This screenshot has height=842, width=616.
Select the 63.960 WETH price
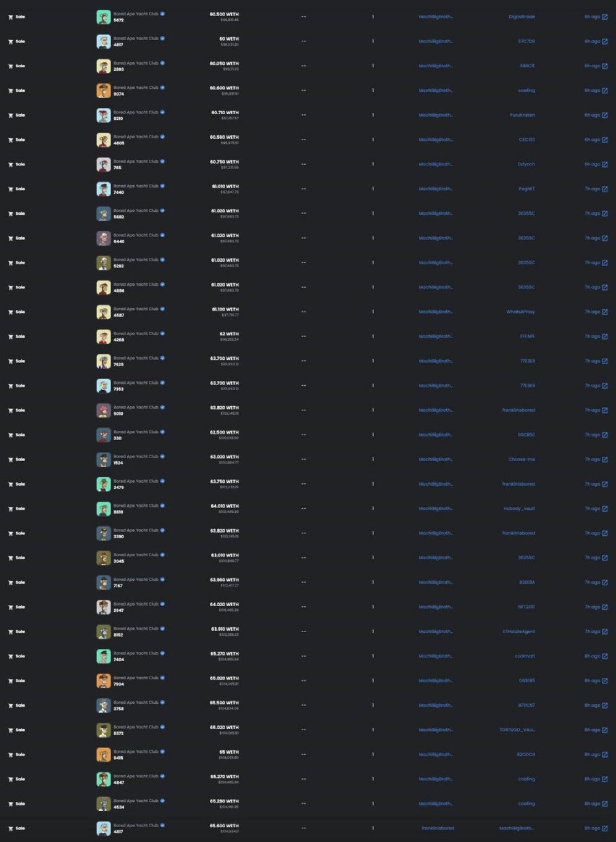[x=225, y=580]
